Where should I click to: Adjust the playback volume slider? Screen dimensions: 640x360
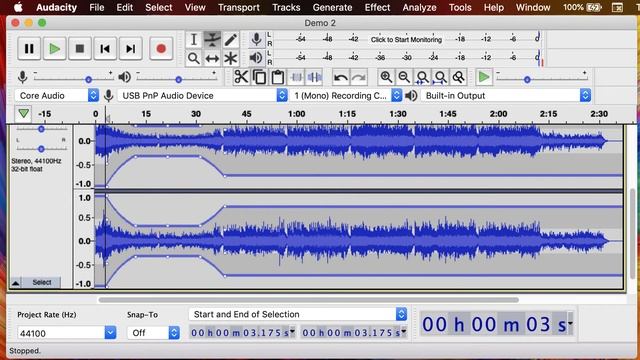point(176,80)
